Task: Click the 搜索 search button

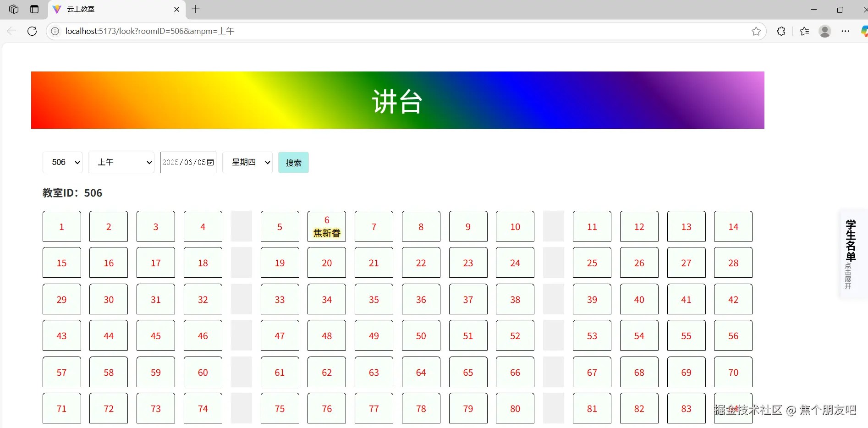Action: 293,162
